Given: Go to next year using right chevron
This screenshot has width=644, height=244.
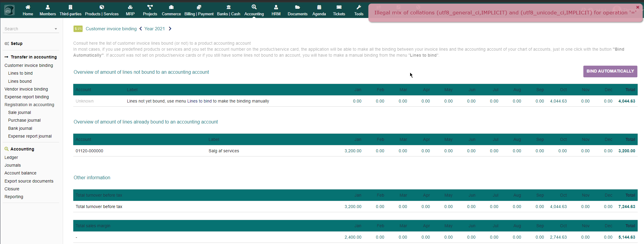Looking at the screenshot, I should point(170,29).
